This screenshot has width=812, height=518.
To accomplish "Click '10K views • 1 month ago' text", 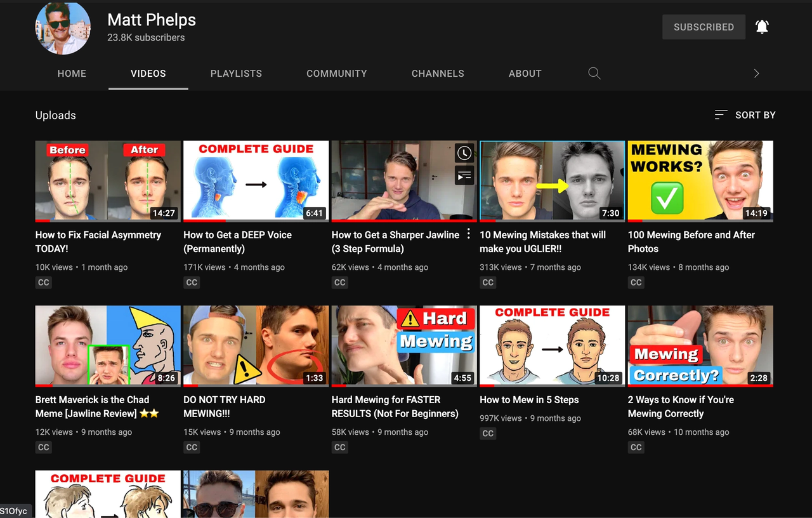I will [x=81, y=267].
